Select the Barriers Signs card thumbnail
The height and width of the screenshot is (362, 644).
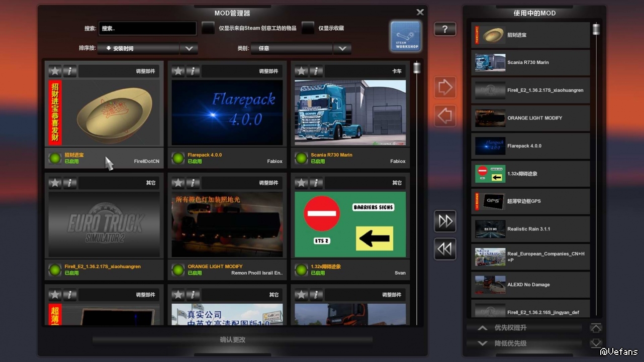pyautogui.click(x=350, y=224)
